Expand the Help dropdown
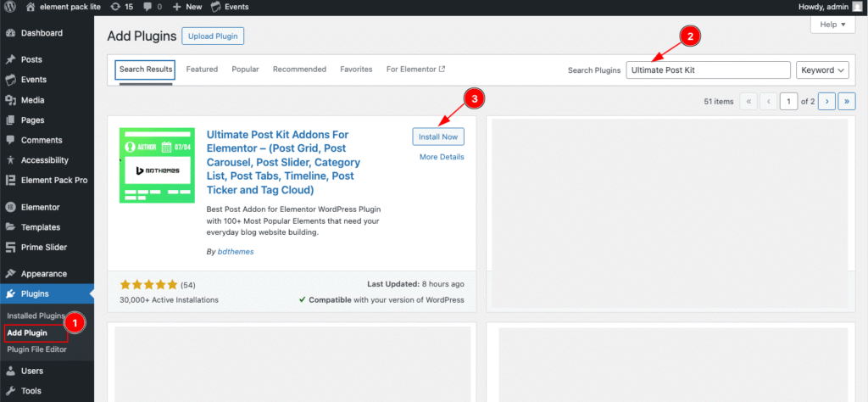Viewport: 868px width, 402px height. tap(833, 25)
